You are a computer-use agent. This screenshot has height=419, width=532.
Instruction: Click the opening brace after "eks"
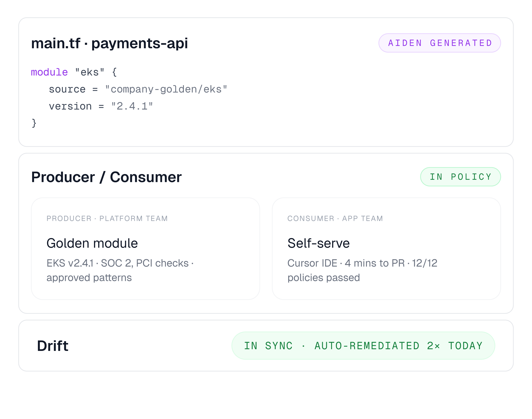pyautogui.click(x=114, y=72)
